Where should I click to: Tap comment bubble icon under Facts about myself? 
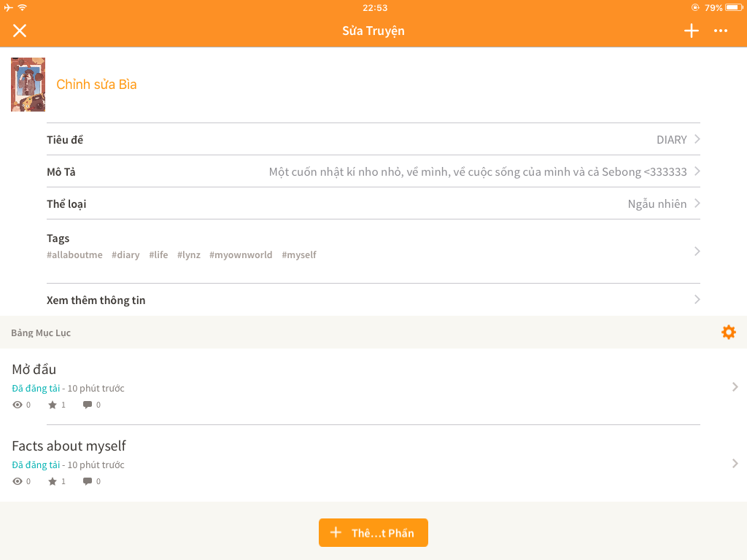click(88, 481)
